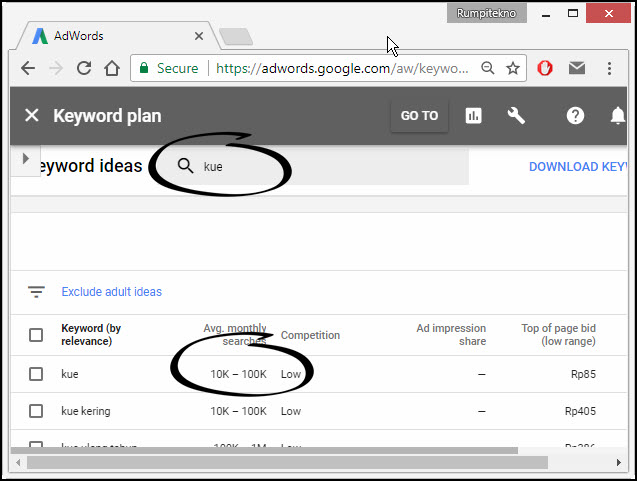Expand the left side panel arrow
This screenshot has width=637, height=481.
26,158
